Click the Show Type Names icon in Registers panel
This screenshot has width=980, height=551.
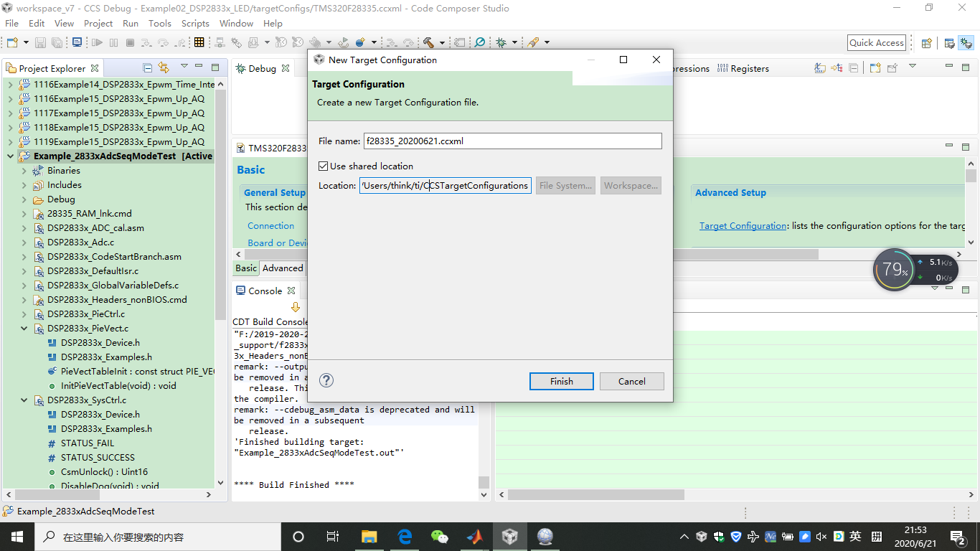(820, 68)
